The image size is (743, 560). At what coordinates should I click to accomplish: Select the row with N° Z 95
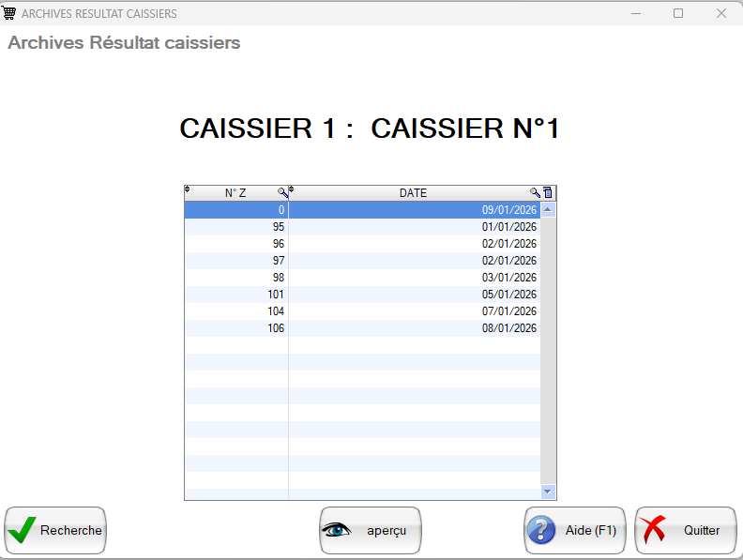(x=362, y=227)
